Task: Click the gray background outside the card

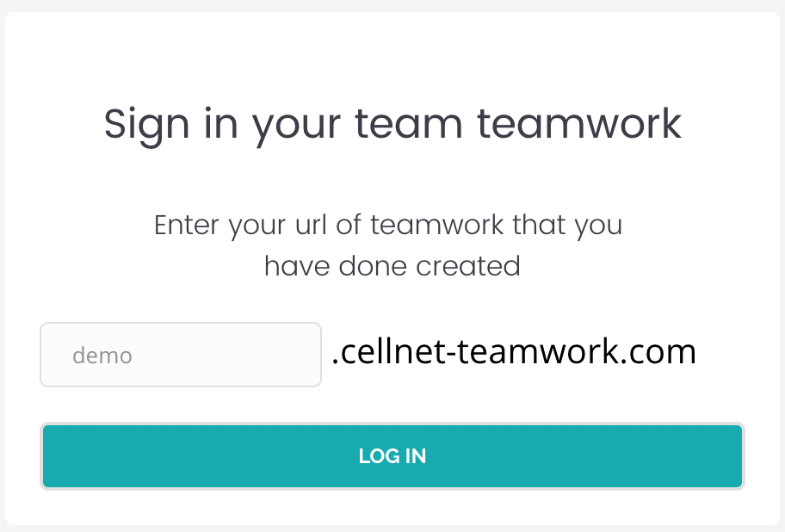Action: click(x=392, y=4)
